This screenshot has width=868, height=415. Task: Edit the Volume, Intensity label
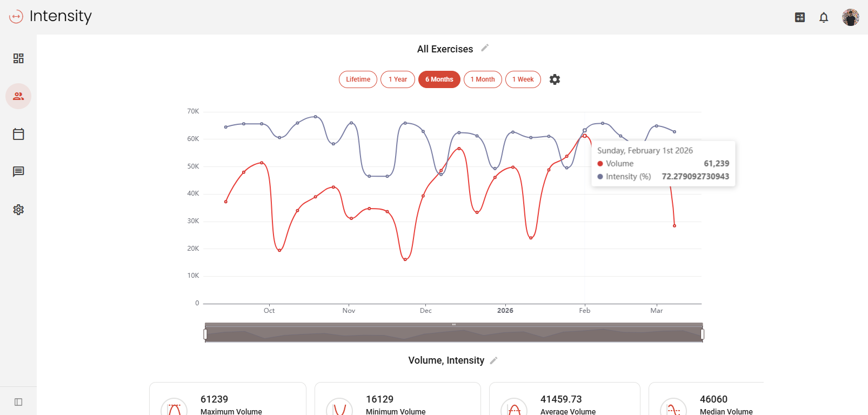click(x=493, y=360)
